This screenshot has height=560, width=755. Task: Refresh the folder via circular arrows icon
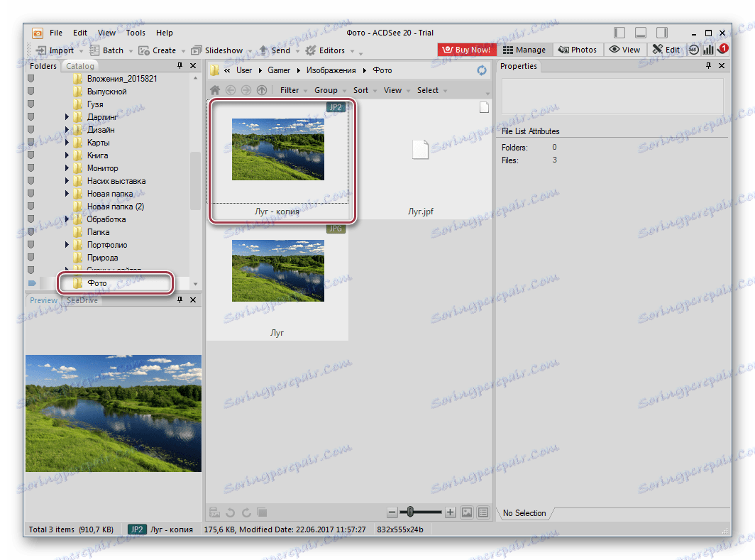(482, 70)
